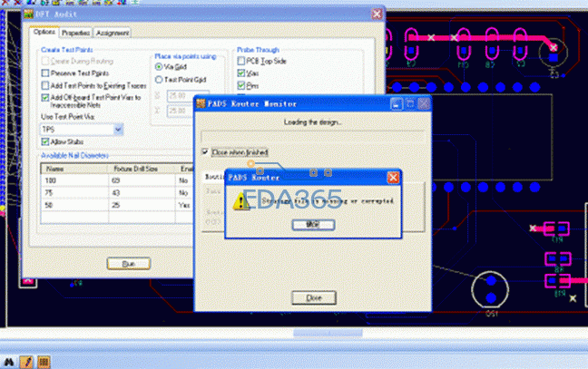This screenshot has width=588, height=369.
Task: Toggle the Close when finished checkbox
Action: click(x=205, y=151)
